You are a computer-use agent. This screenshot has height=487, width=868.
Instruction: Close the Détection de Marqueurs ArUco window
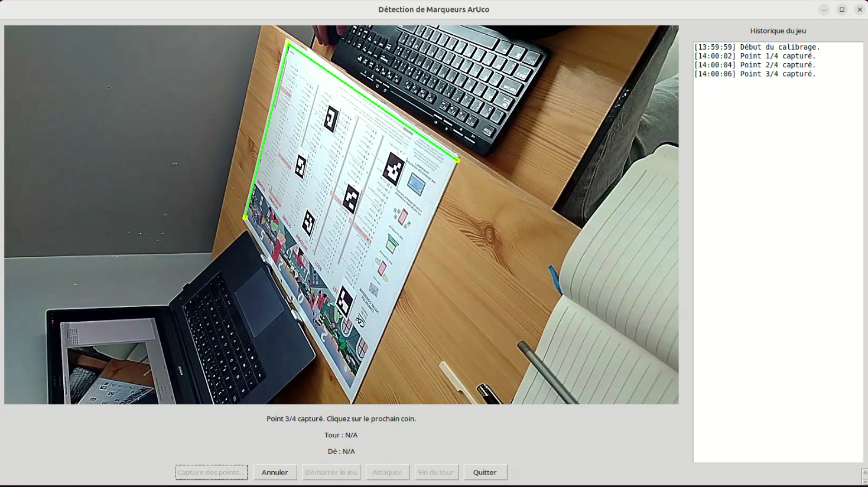[860, 9]
